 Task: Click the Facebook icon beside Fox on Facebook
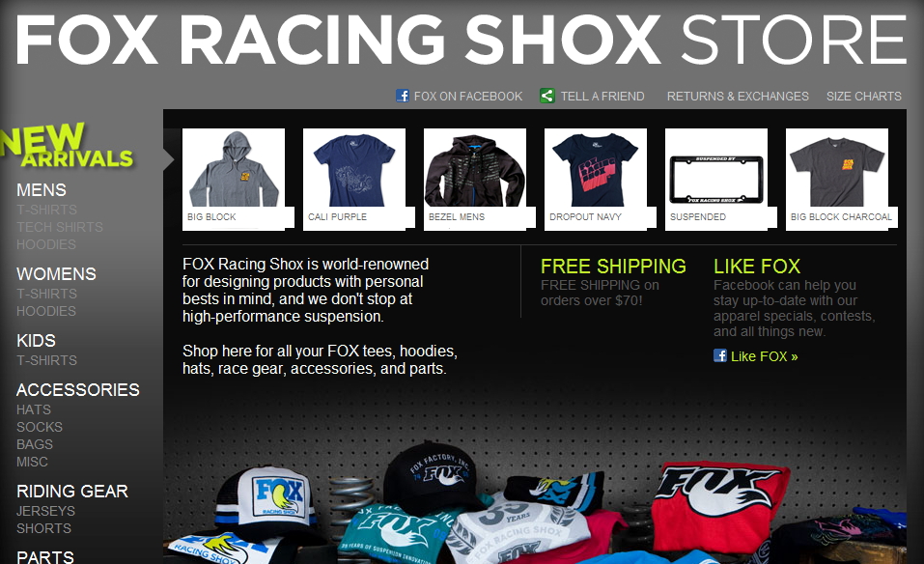point(403,96)
